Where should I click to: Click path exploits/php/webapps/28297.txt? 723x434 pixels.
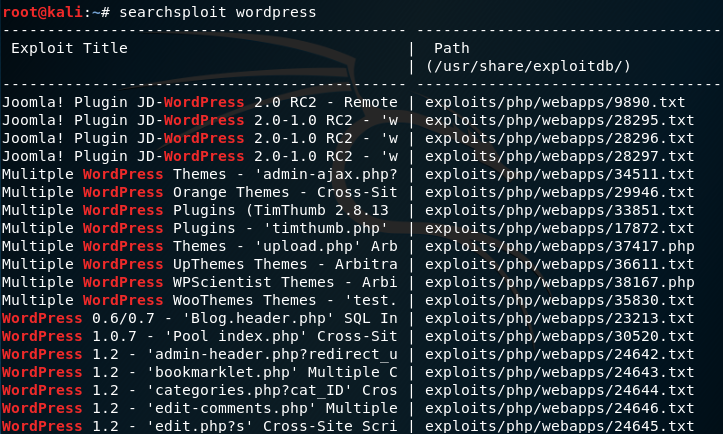tap(559, 156)
